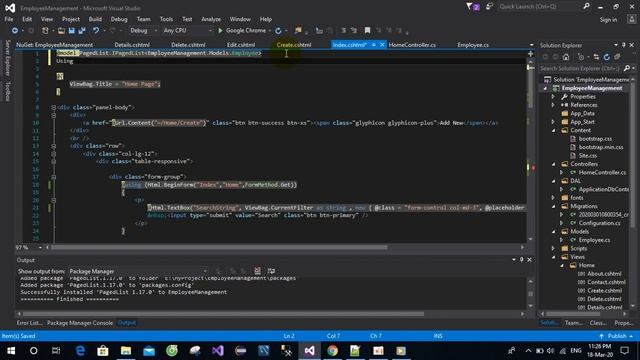
Task: Pin the Index.cshtml tab
Action: [x=373, y=45]
